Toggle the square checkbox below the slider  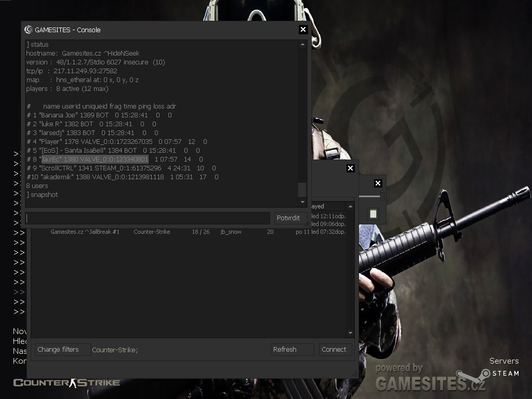pos(373,214)
